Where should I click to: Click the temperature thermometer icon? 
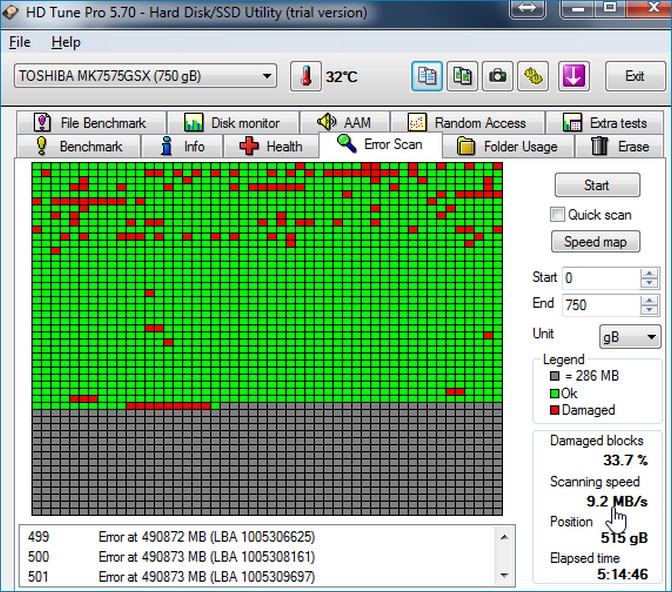(x=305, y=76)
